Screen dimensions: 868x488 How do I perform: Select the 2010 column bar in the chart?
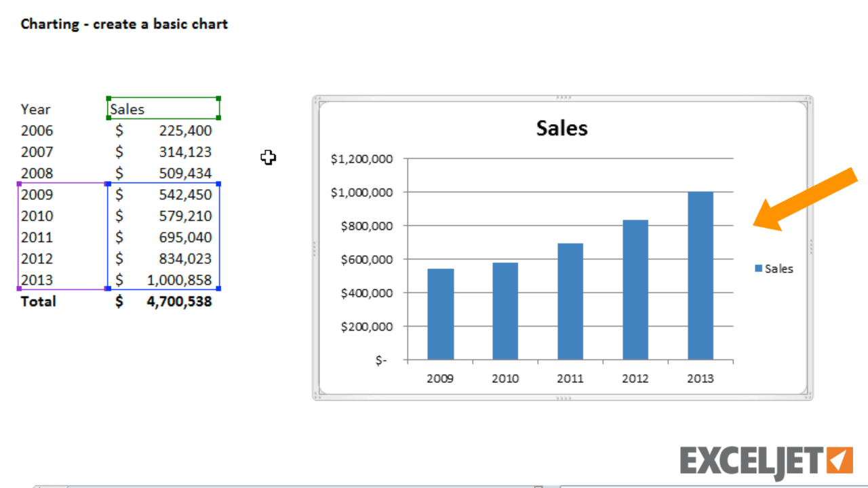point(505,308)
